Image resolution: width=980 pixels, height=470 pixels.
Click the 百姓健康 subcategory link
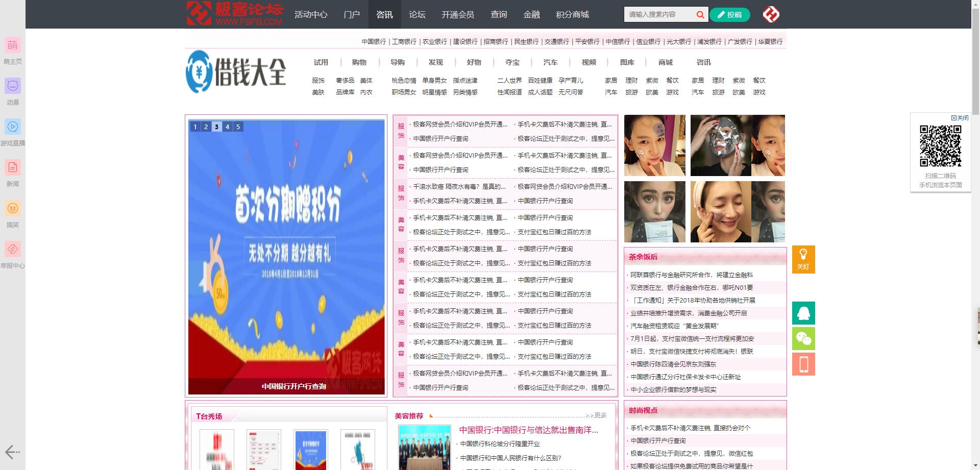(x=540, y=81)
